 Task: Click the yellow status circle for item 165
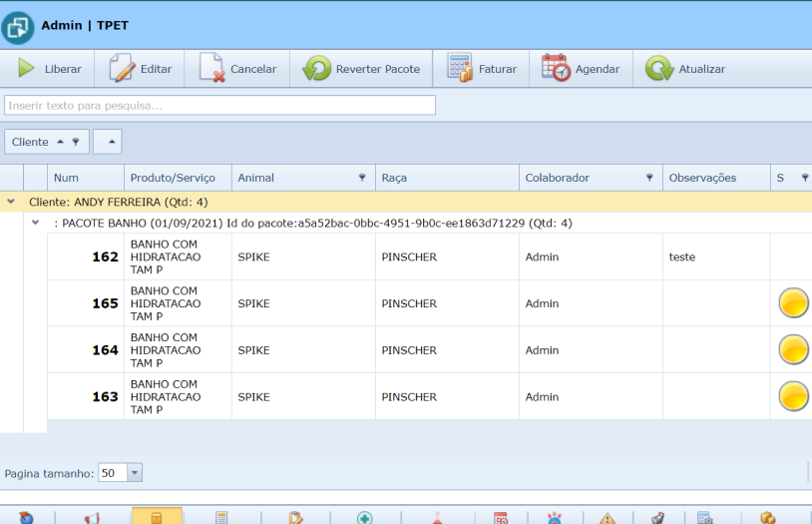tap(793, 303)
